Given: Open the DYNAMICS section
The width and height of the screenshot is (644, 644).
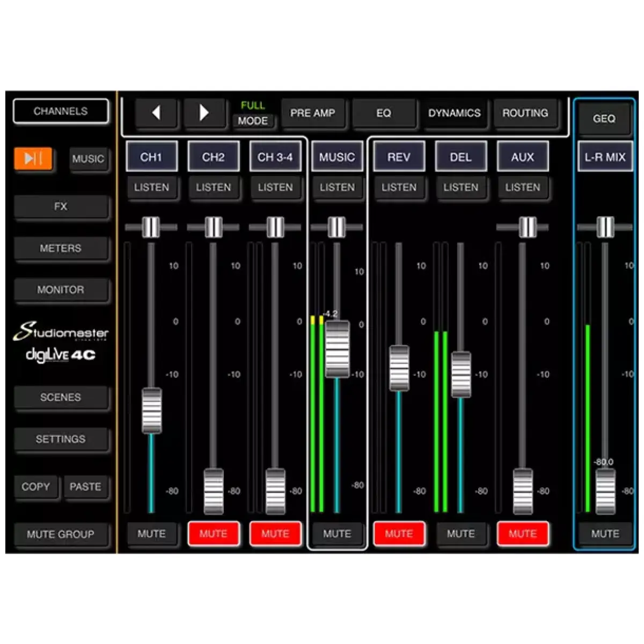Looking at the screenshot, I should 455,113.
